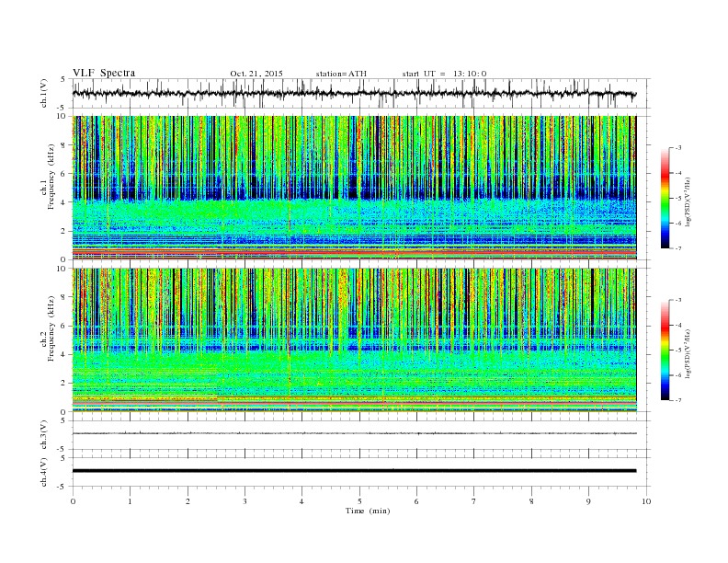Screen dimensions: 728x563
Task: Click the ch.1 frequency spectrogram panel
Action: tap(354, 188)
